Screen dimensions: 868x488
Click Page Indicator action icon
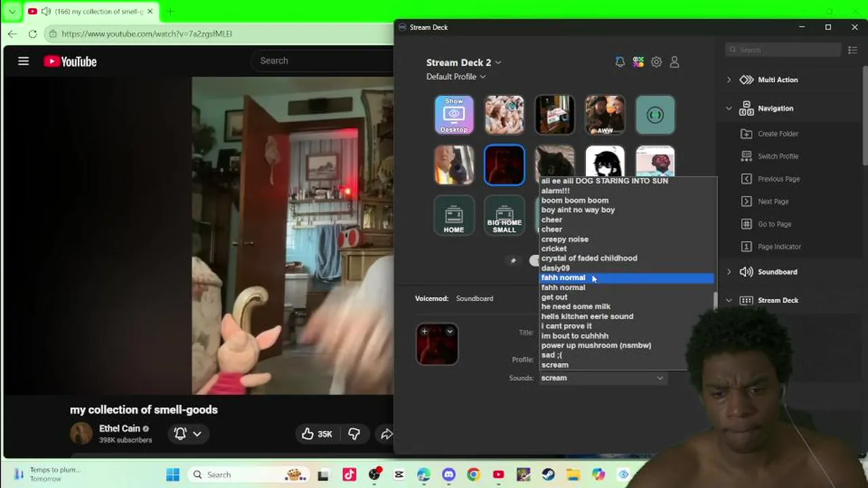pos(746,247)
